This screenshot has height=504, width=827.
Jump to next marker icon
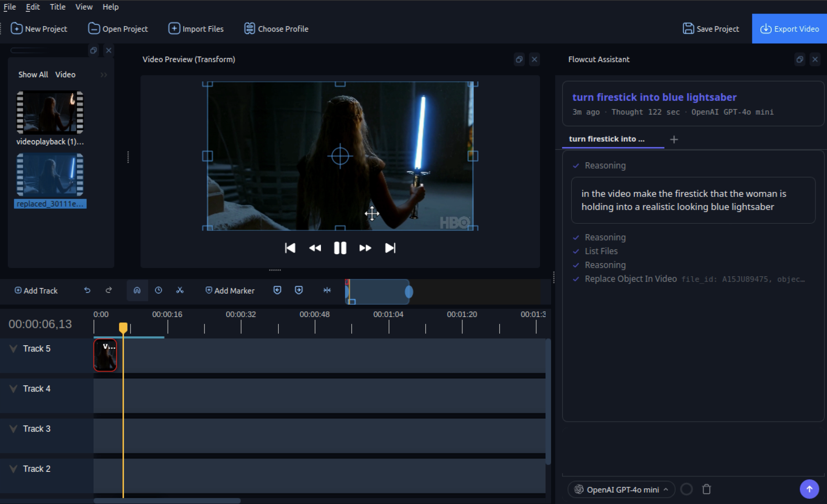pyautogui.click(x=299, y=290)
